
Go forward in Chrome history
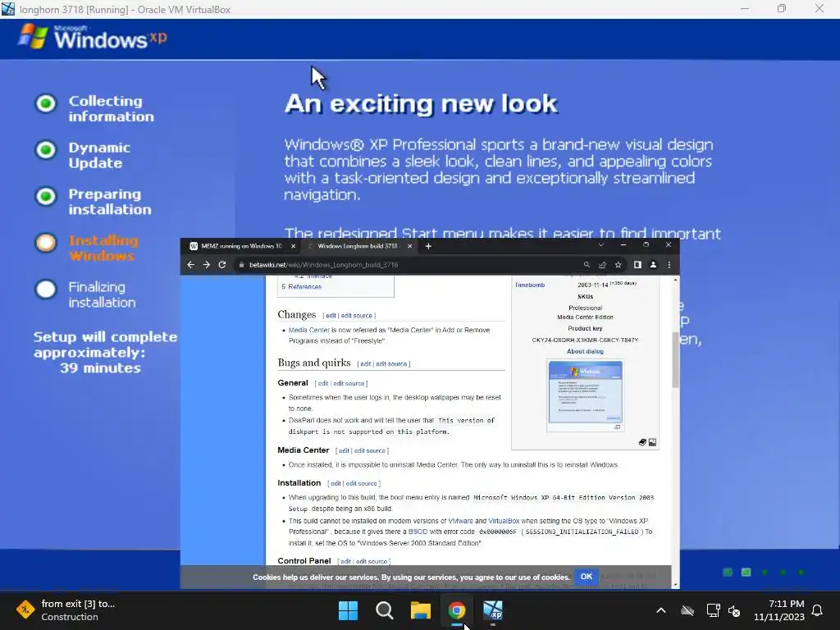pos(206,265)
